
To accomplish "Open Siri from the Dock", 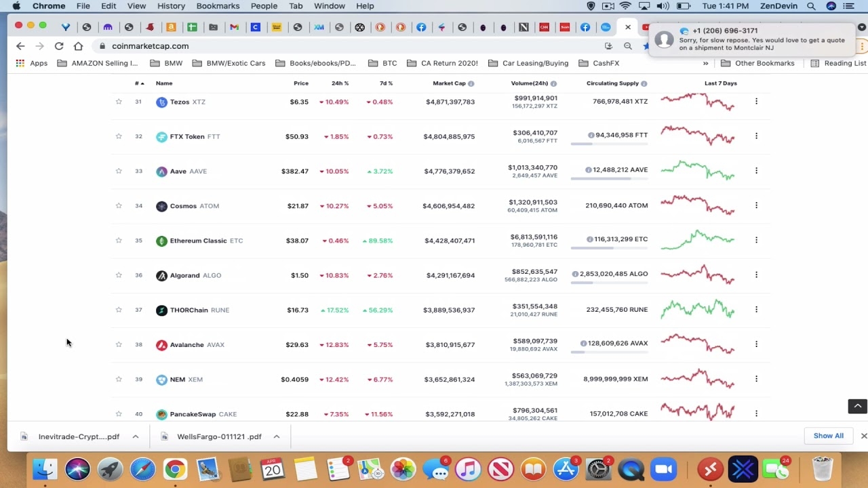I will pos(77,469).
